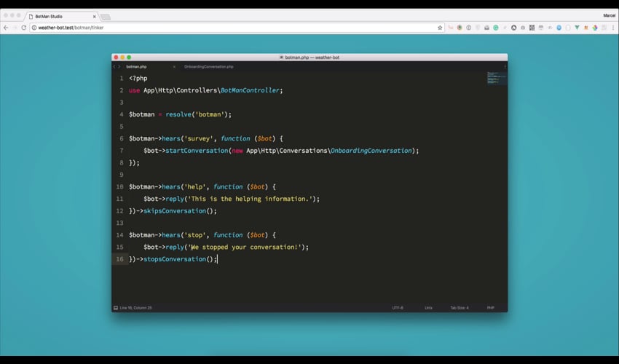Click on 'survey' string in line 6
The width and height of the screenshot is (619, 364).
point(199,138)
